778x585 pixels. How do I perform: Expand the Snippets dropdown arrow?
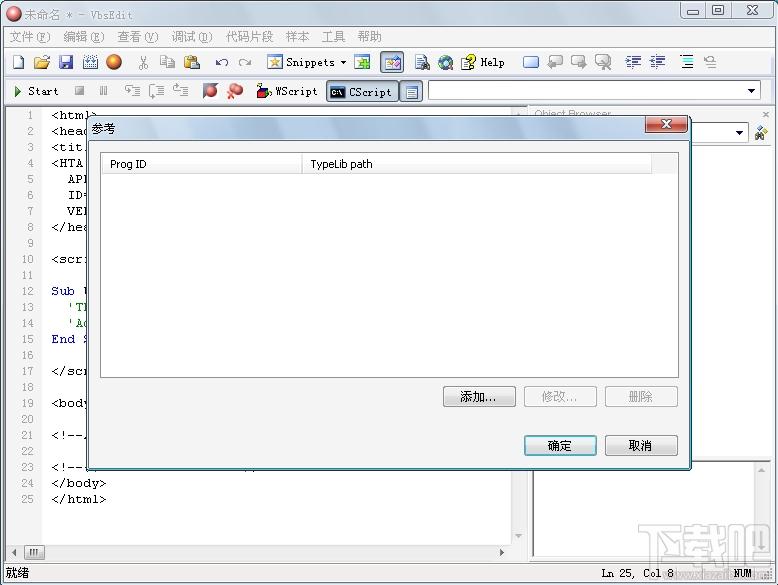coord(343,63)
